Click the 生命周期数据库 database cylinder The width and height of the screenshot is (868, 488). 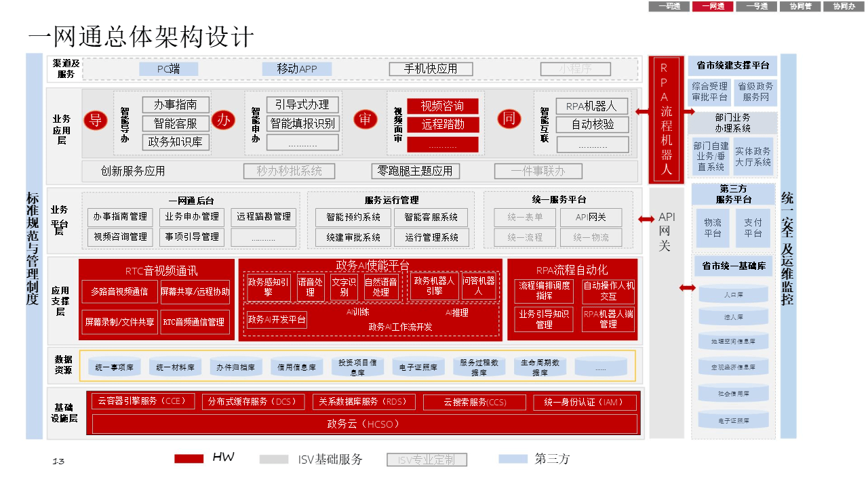coord(540,367)
